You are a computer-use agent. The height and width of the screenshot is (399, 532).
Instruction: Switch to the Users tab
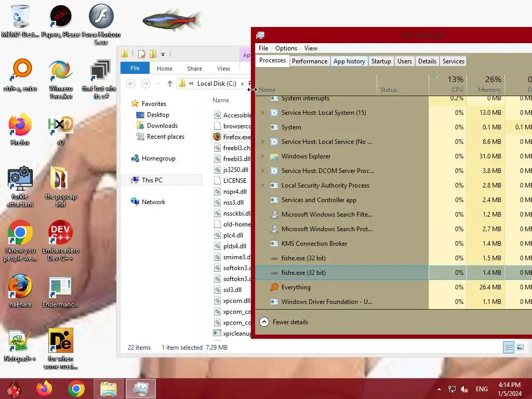coord(404,61)
